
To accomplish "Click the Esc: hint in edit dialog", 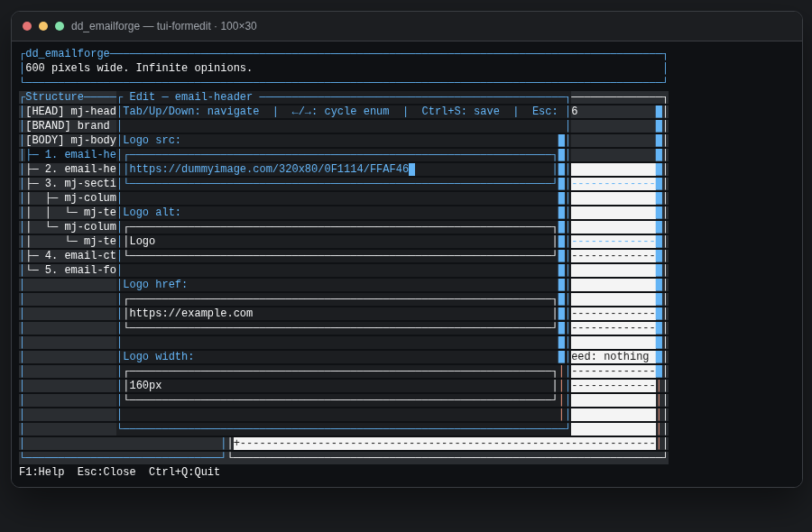I will point(545,111).
